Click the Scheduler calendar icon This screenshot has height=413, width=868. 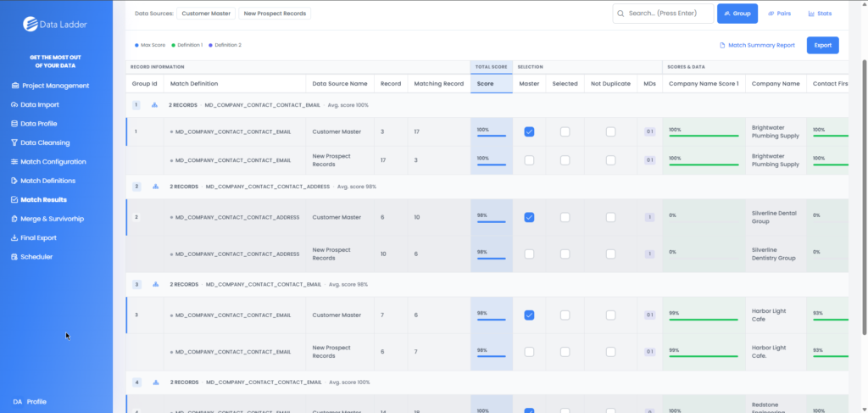(x=14, y=257)
